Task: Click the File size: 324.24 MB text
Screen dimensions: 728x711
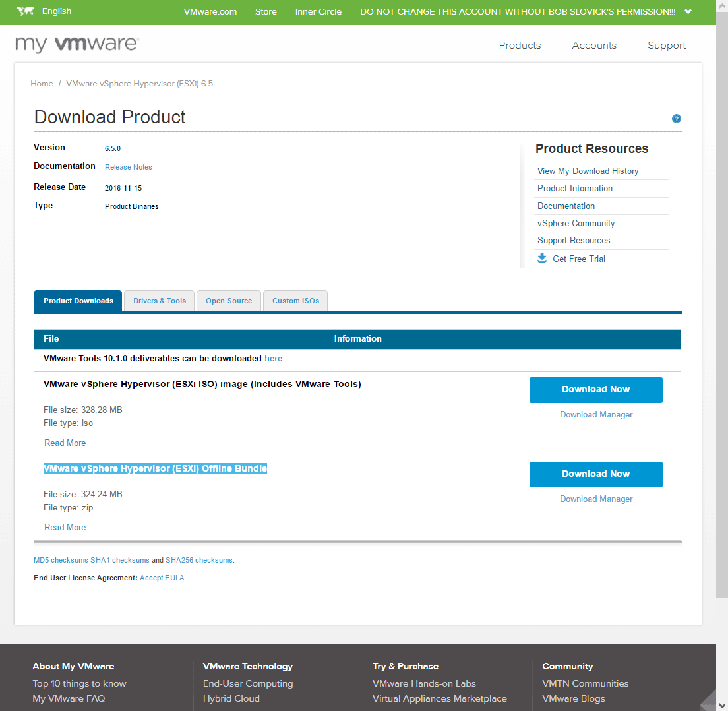Action: [x=82, y=495]
